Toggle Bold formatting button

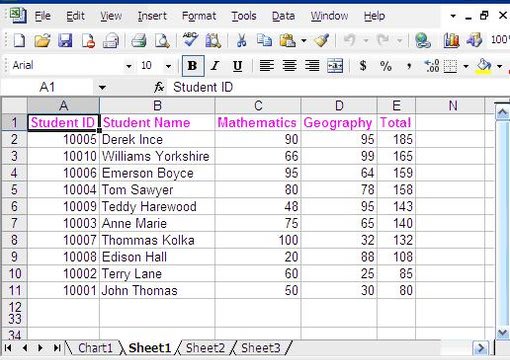pyautogui.click(x=193, y=66)
